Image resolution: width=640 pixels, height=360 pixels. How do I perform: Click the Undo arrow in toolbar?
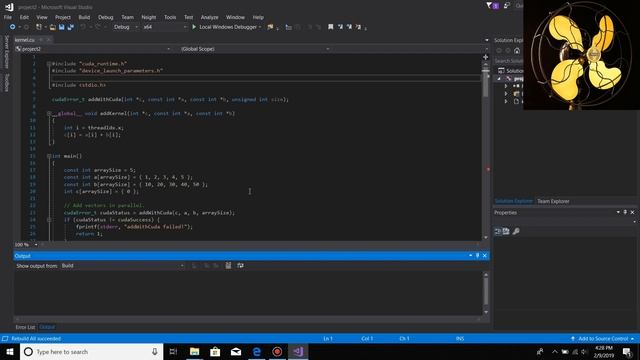pyautogui.click(x=83, y=27)
